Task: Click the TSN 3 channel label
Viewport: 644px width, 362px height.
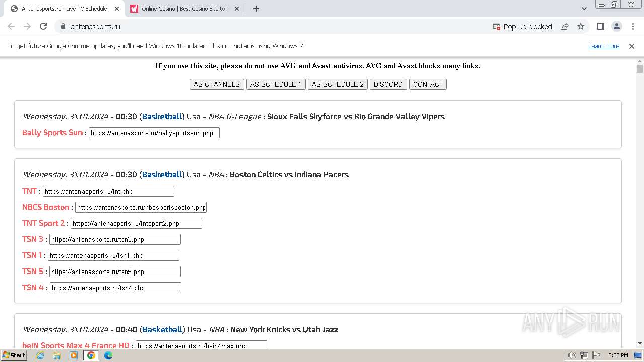Action: (33, 239)
